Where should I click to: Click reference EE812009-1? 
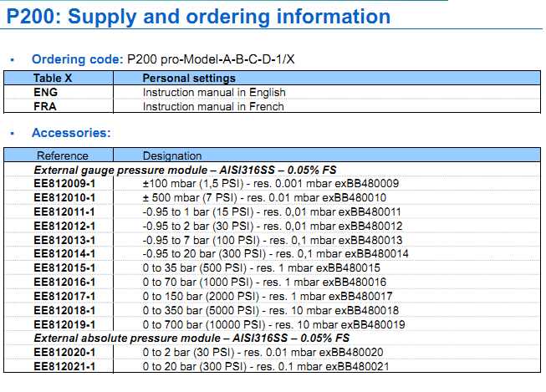(x=64, y=183)
